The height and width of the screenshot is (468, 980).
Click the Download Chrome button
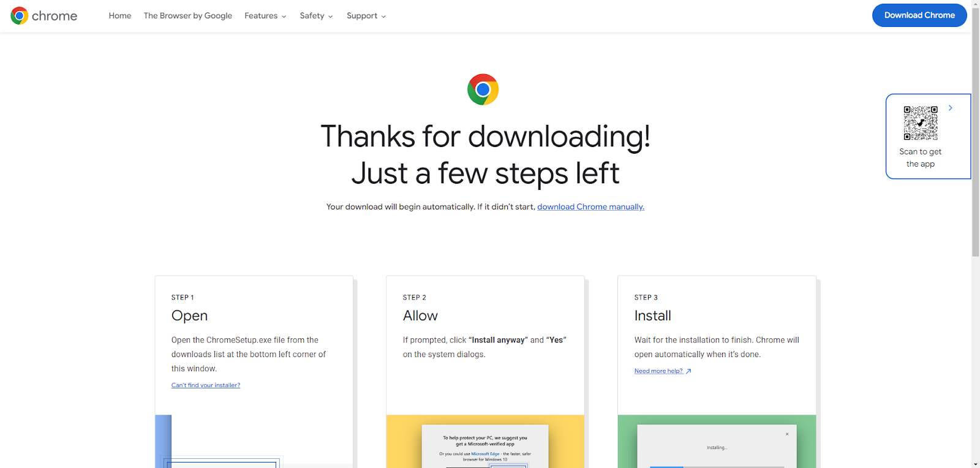[x=919, y=15]
